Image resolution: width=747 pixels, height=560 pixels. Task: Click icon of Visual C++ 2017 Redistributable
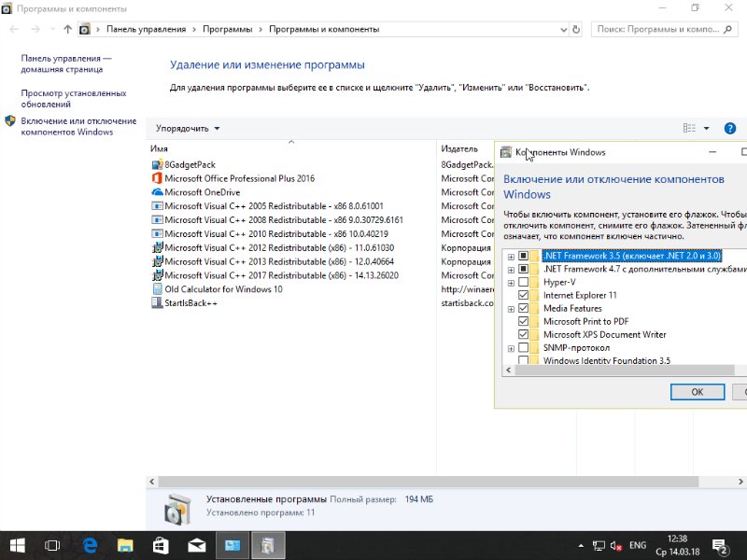(157, 275)
